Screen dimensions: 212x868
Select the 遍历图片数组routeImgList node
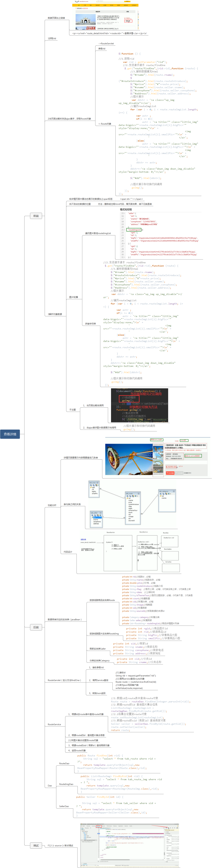[98, 233]
